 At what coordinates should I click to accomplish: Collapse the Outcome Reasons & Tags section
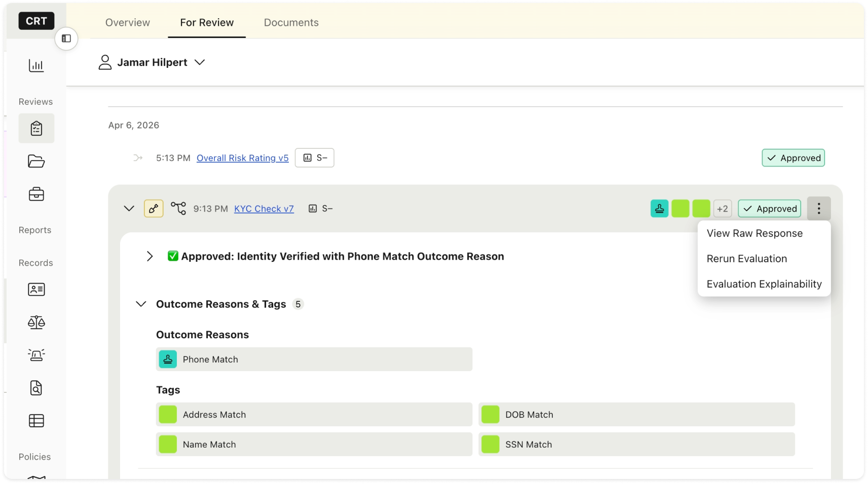tap(141, 304)
